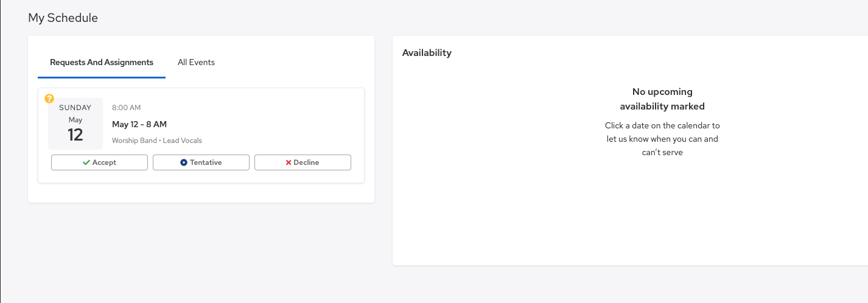Select the Requests And Assignments tab
868x303 pixels.
coord(102,62)
